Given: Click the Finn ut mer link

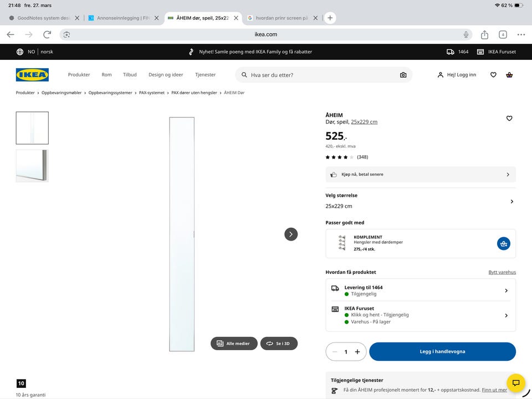Looking at the screenshot, I should click(x=494, y=390).
